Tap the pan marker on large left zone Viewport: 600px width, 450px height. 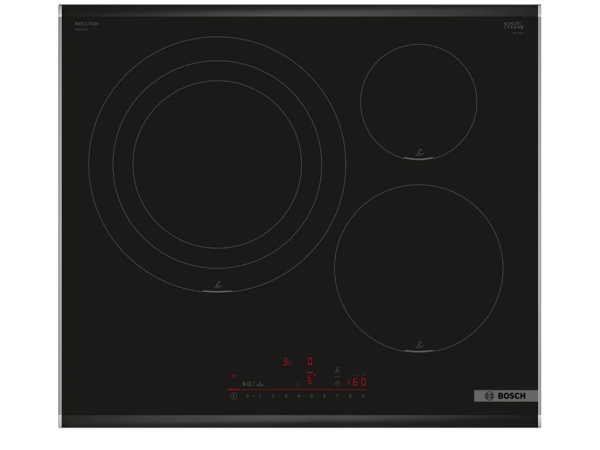(x=218, y=287)
